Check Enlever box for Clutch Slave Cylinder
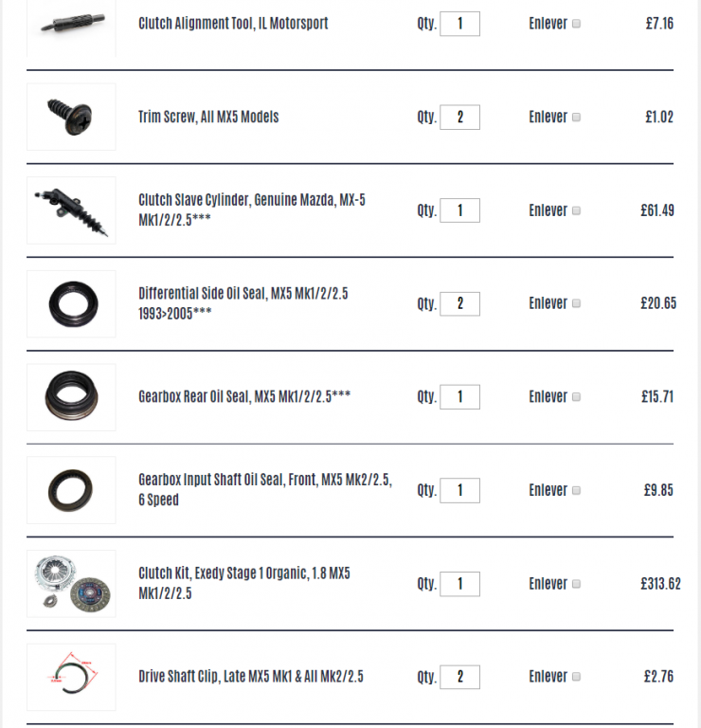The width and height of the screenshot is (701, 728). click(576, 210)
